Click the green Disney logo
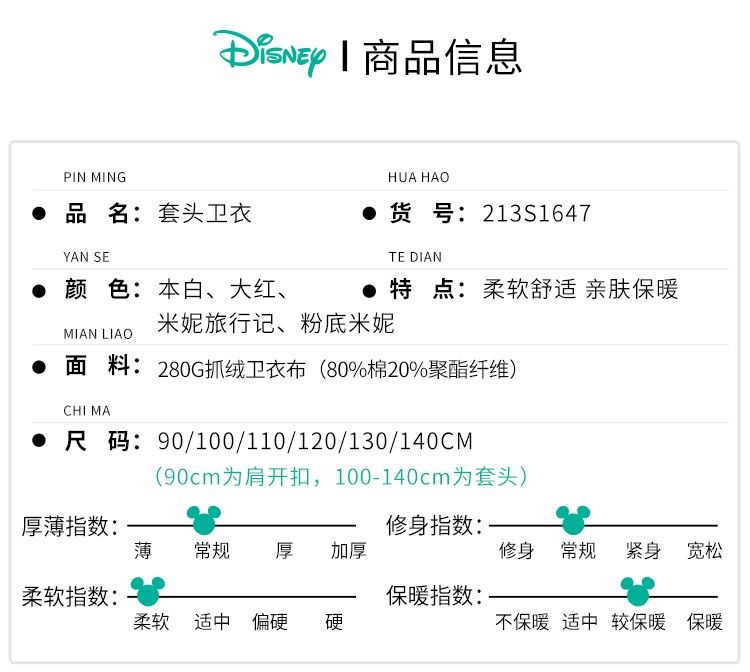Image resolution: width=750 pixels, height=672 pixels. click(x=269, y=54)
